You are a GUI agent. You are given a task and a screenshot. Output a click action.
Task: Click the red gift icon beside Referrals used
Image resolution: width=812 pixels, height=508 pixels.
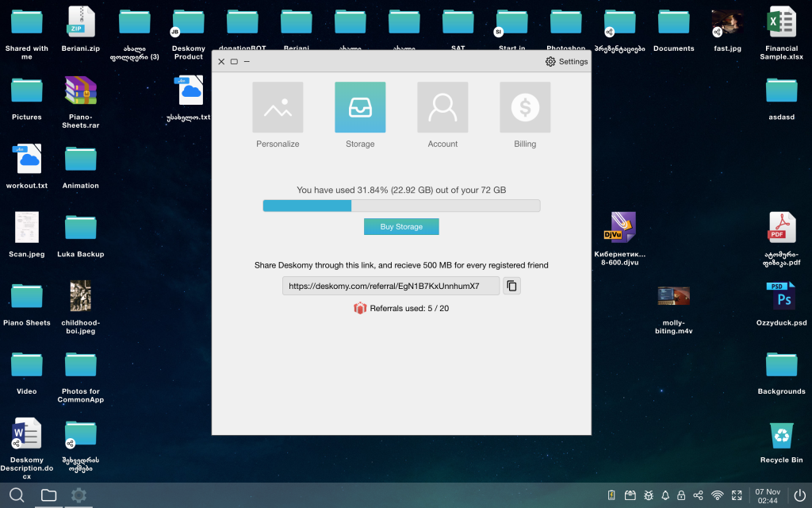pos(360,309)
